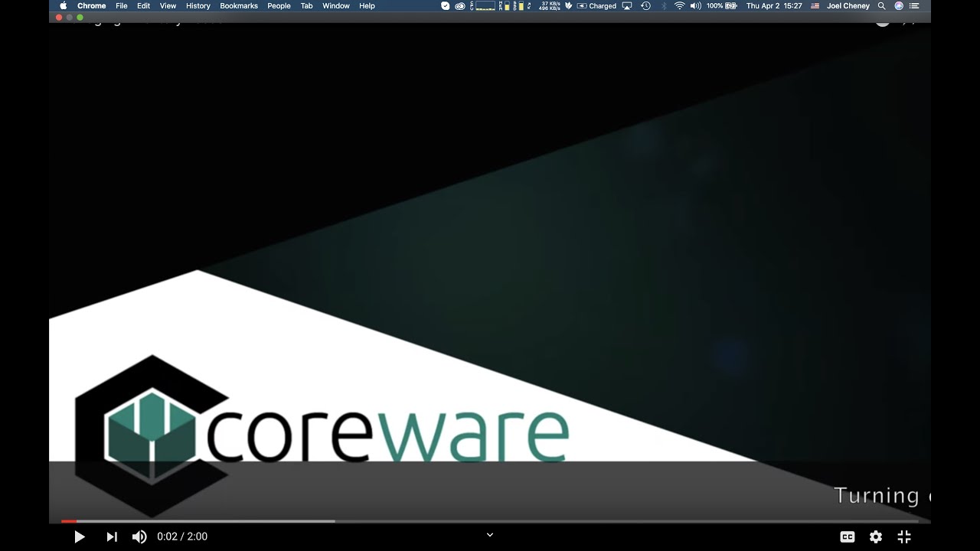Open the Window menu
The height and width of the screenshot is (551, 980).
coord(336,6)
